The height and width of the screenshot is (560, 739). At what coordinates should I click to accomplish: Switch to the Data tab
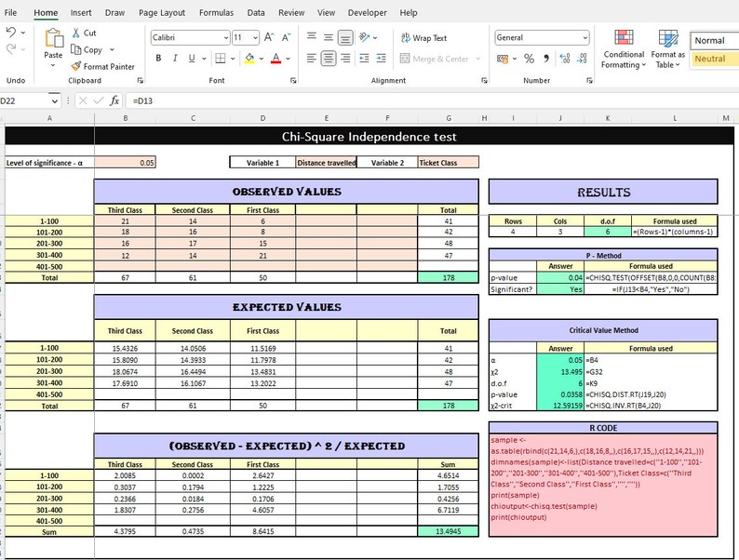[256, 13]
